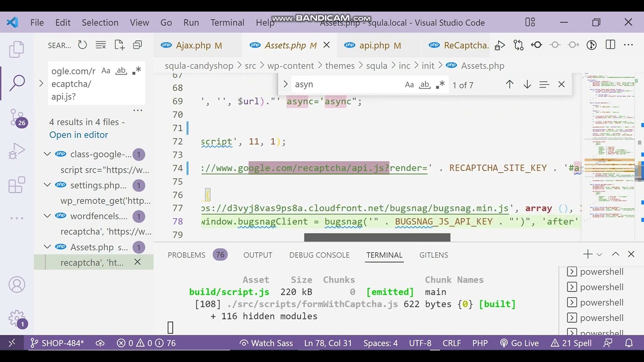Collapse settings.php results group
644x362 pixels.
pos(47,185)
